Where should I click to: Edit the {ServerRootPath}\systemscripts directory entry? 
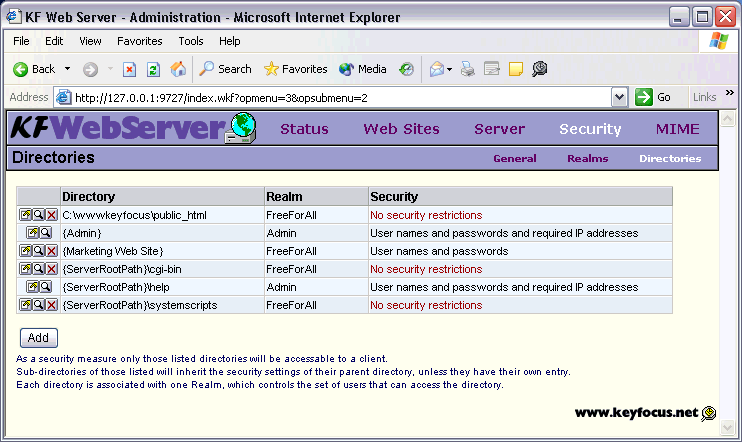click(x=26, y=305)
